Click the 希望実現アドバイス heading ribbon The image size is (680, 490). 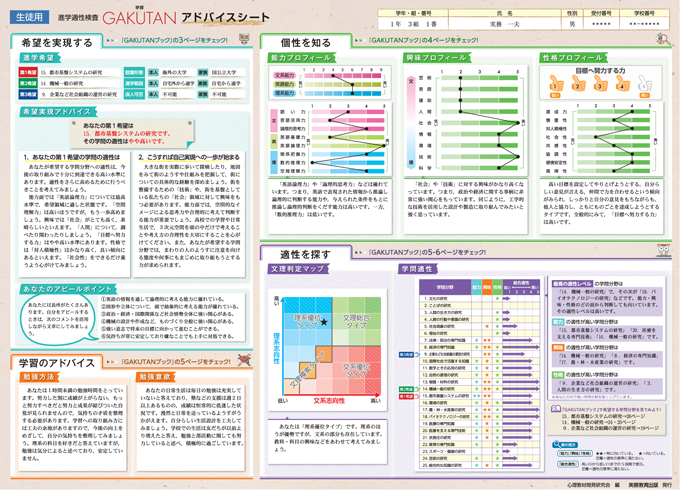click(x=57, y=112)
